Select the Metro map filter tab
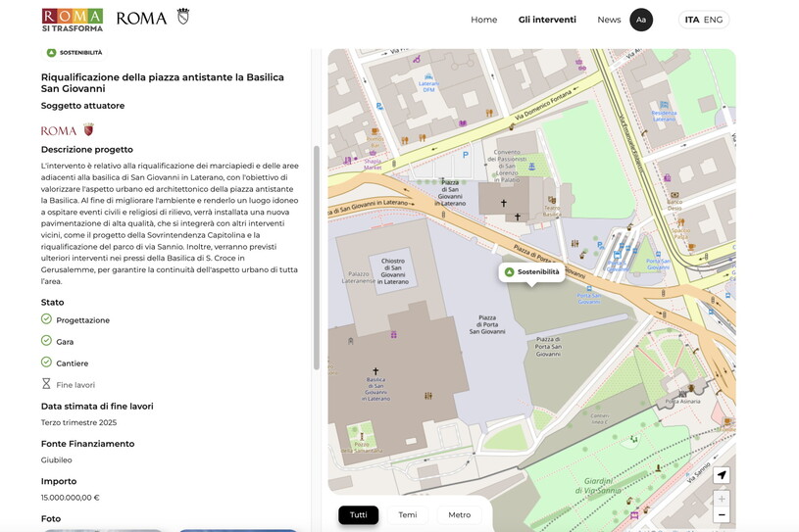The height and width of the screenshot is (532, 799). pyautogui.click(x=459, y=514)
